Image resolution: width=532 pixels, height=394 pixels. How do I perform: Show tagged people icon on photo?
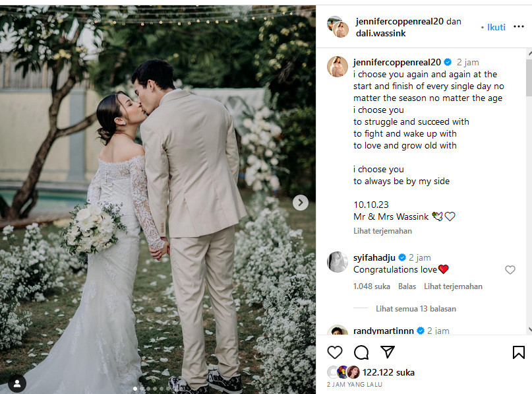[x=17, y=383]
